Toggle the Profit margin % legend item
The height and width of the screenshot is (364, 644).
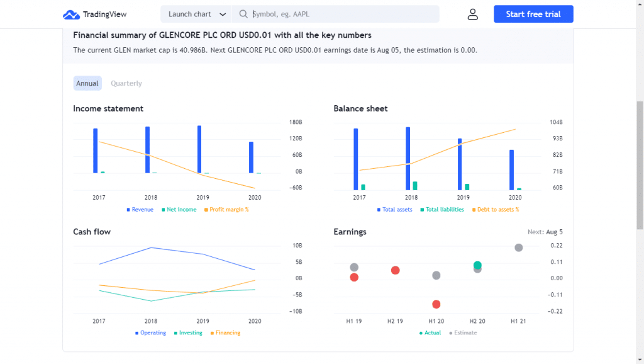(x=226, y=209)
